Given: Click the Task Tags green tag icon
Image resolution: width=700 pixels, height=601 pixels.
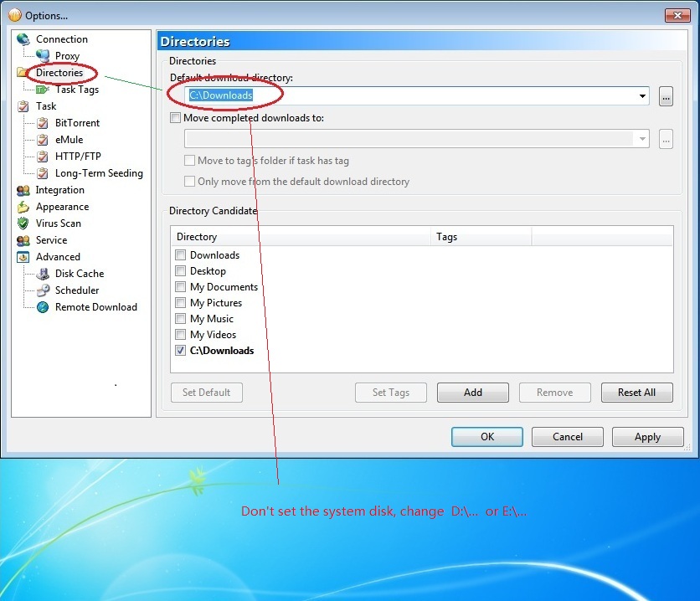Looking at the screenshot, I should point(43,90).
